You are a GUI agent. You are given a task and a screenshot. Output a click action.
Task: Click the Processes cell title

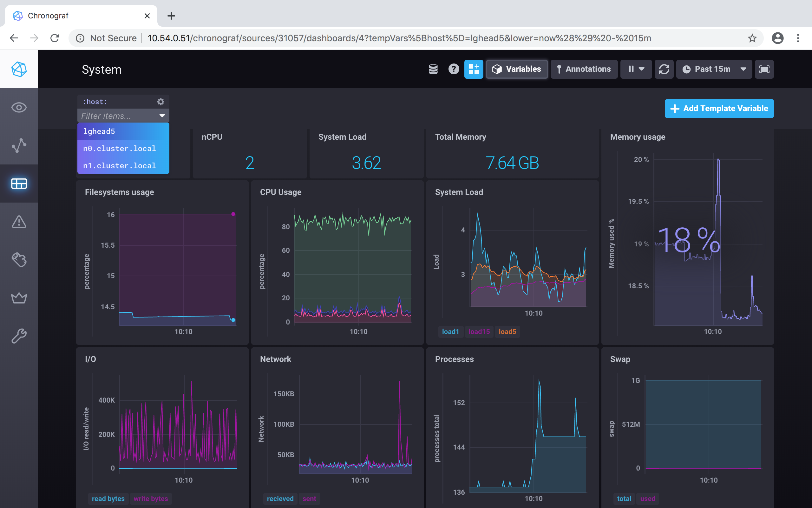click(454, 359)
